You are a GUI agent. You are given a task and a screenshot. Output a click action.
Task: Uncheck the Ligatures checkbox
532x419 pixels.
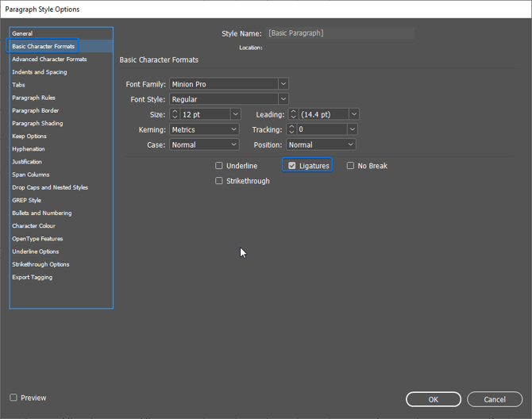292,166
